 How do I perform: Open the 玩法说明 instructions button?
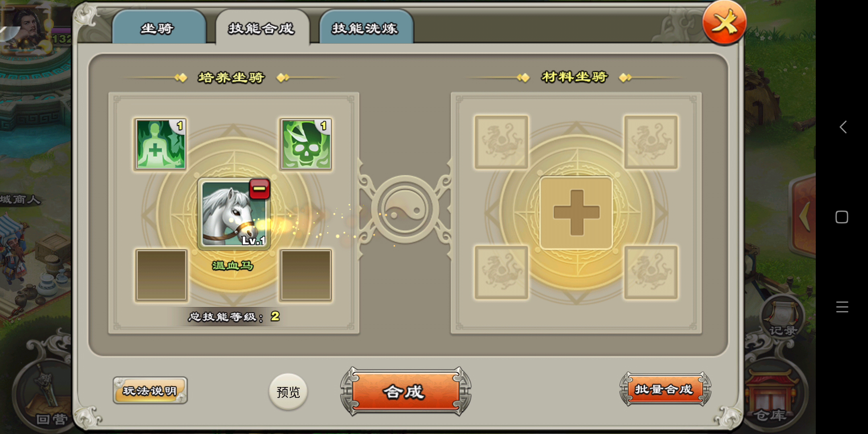(x=150, y=390)
